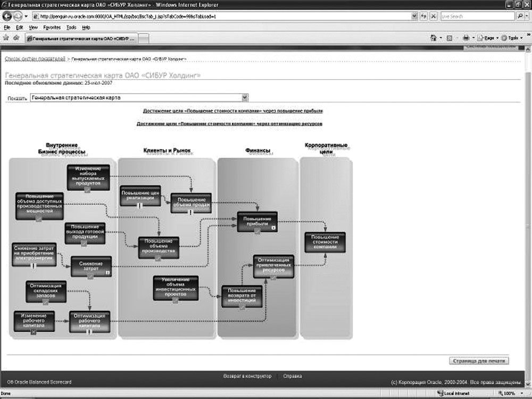Open Favorites Center star icon

coord(6,38)
